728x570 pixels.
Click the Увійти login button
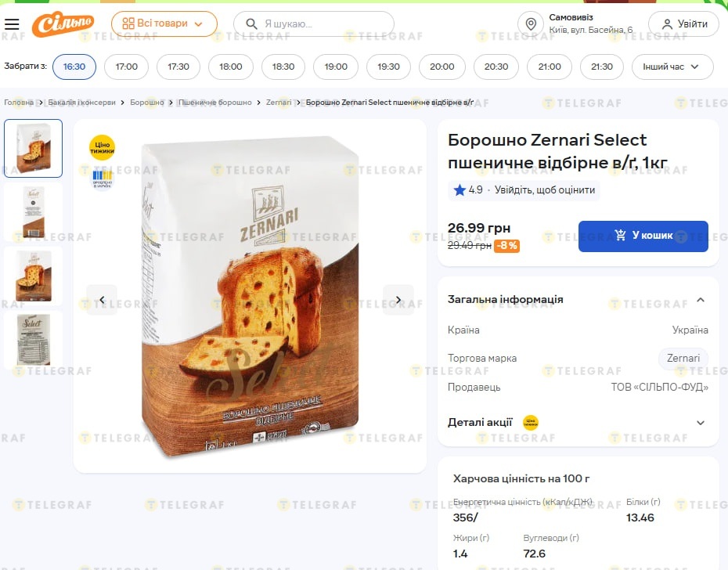click(x=683, y=24)
